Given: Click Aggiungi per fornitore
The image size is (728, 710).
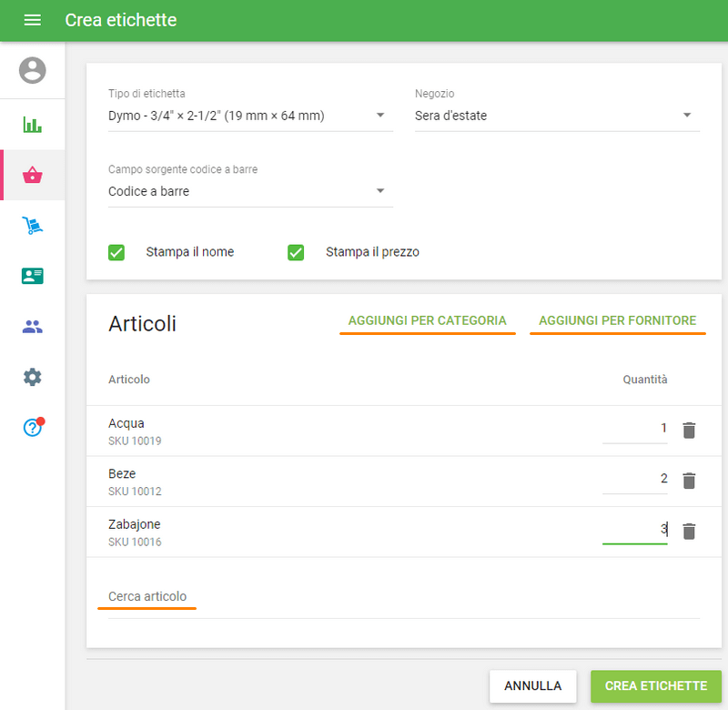Looking at the screenshot, I should pos(617,320).
